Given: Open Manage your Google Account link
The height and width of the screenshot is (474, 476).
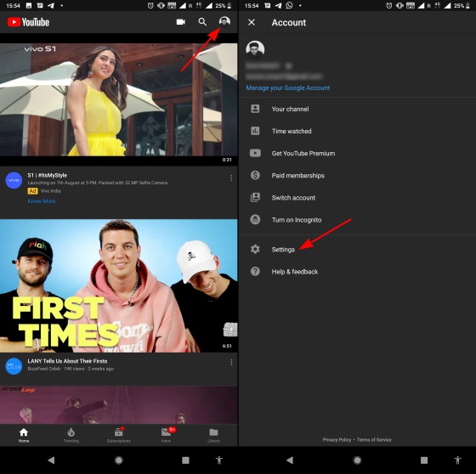Looking at the screenshot, I should pyautogui.click(x=288, y=88).
